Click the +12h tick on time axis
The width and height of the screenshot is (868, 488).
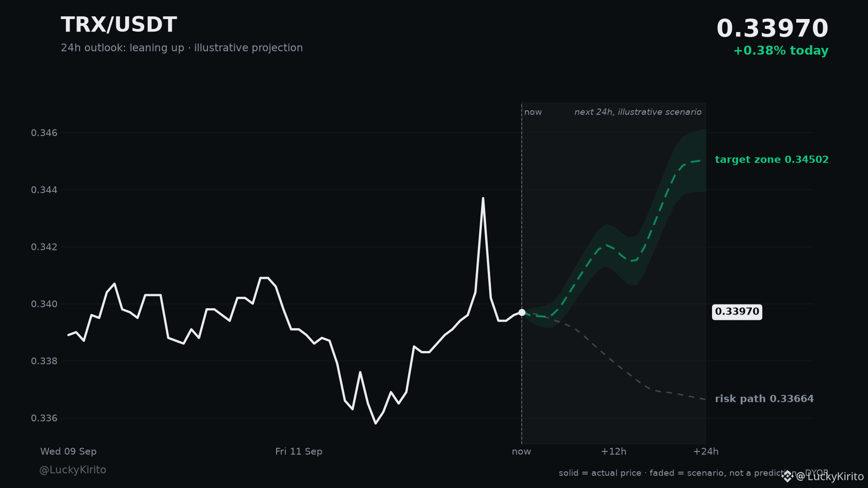click(x=613, y=451)
